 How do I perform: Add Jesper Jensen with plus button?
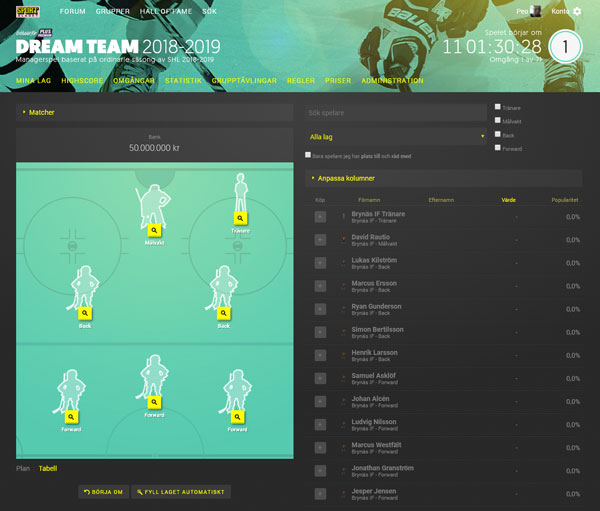(320, 494)
